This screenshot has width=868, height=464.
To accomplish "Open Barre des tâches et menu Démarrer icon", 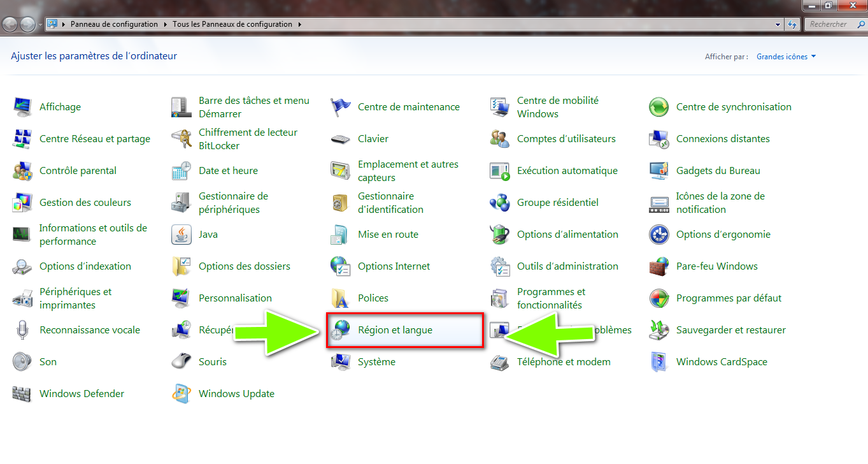I will 181,107.
